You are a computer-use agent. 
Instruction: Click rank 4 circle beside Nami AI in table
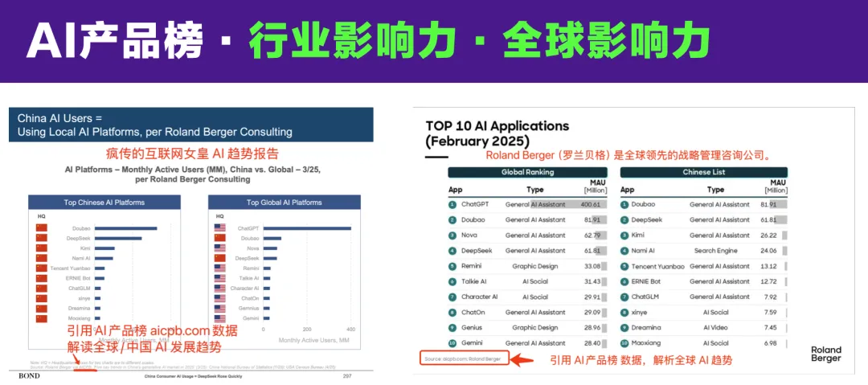click(624, 251)
